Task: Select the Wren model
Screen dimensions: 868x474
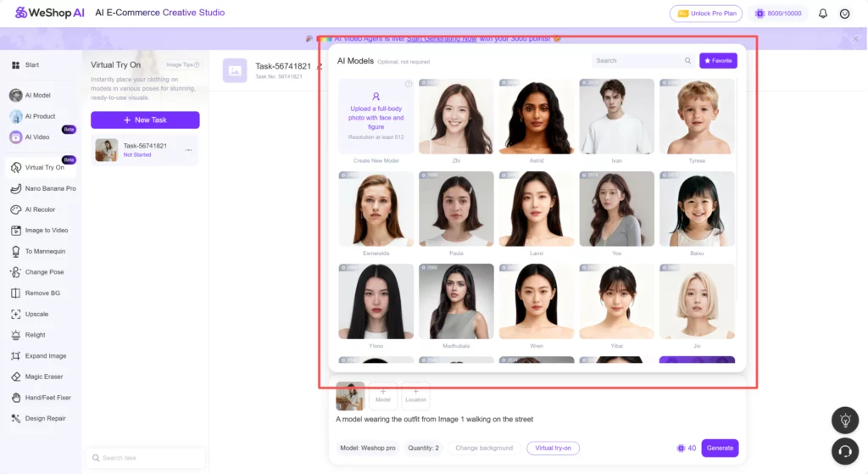Action: (537, 301)
